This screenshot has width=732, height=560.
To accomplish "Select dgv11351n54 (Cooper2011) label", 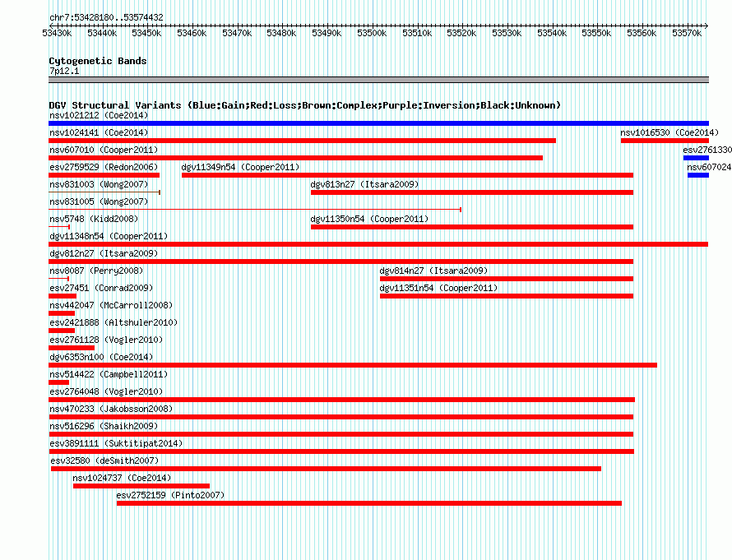I will pyautogui.click(x=438, y=288).
